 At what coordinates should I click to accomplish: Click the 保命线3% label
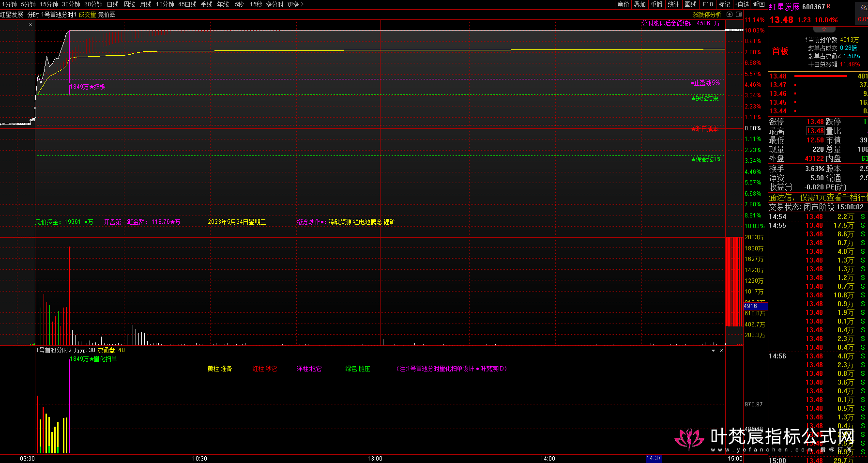point(706,159)
